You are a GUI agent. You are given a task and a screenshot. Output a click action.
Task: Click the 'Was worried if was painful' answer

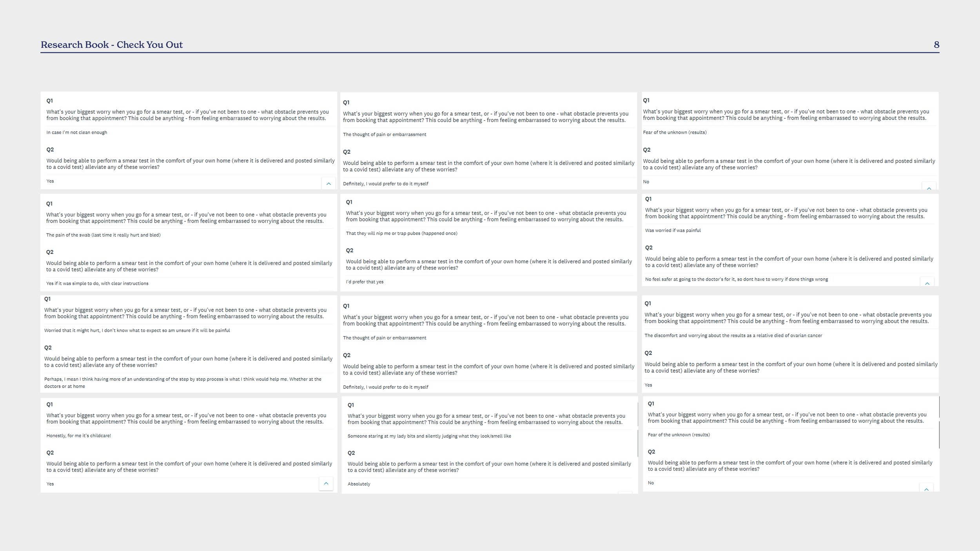coord(673,230)
